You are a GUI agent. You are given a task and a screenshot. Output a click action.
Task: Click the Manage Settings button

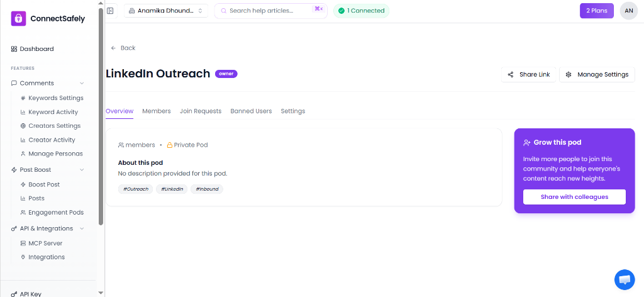[x=597, y=74]
